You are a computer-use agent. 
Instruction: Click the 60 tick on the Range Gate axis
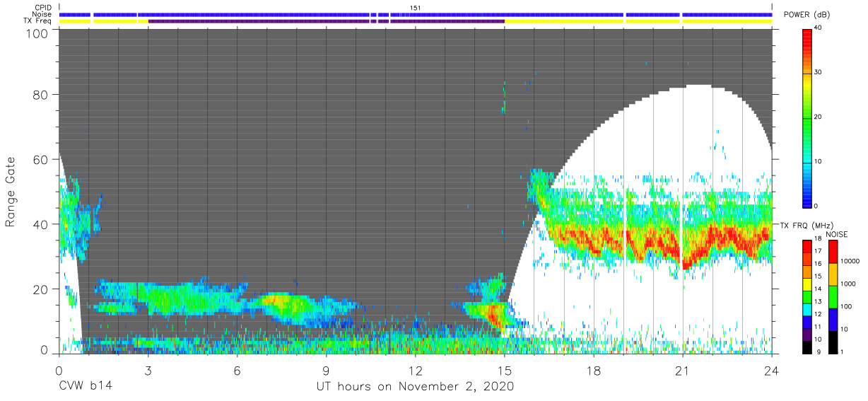41,159
